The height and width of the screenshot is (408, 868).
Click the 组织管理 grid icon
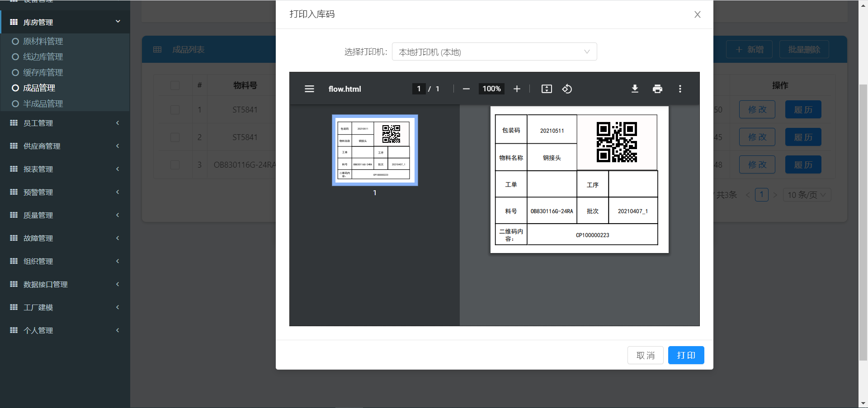pyautogui.click(x=14, y=261)
